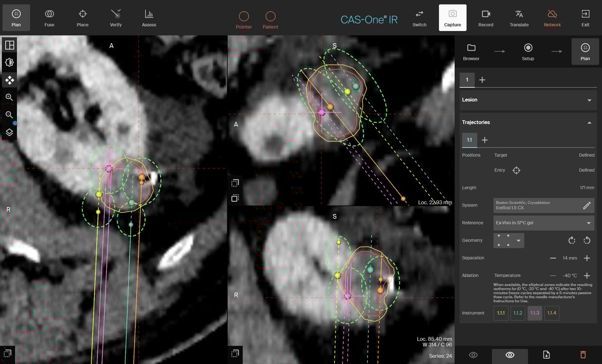Viewport: 602px width, 364px height.
Task: Maximize the coronal view with corner icon
Action: [x=235, y=353]
